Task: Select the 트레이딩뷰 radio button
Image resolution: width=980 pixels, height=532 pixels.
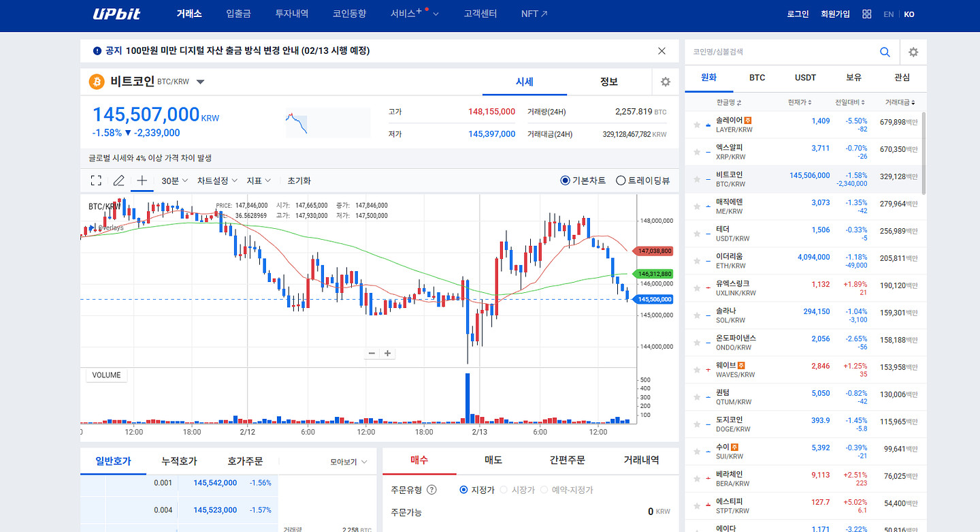Action: point(621,181)
